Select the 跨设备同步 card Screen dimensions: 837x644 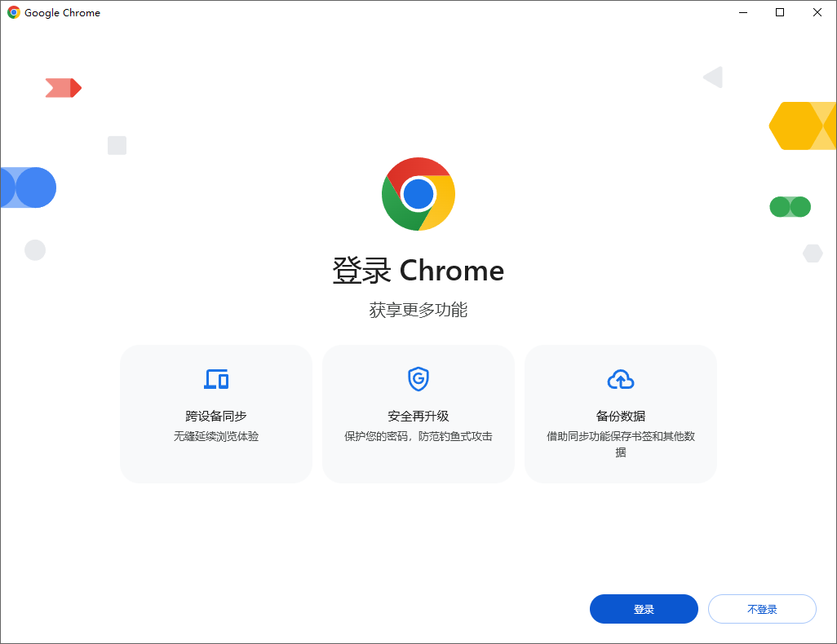[x=216, y=414]
